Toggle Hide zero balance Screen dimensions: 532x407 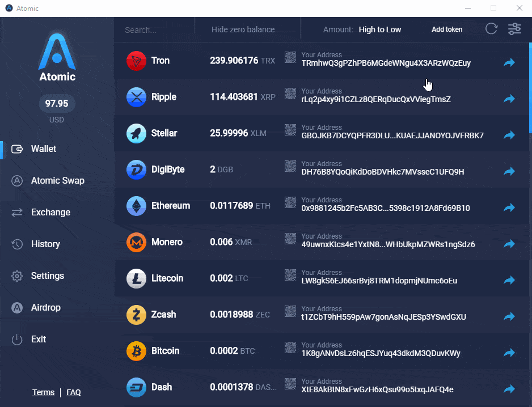pyautogui.click(x=243, y=29)
